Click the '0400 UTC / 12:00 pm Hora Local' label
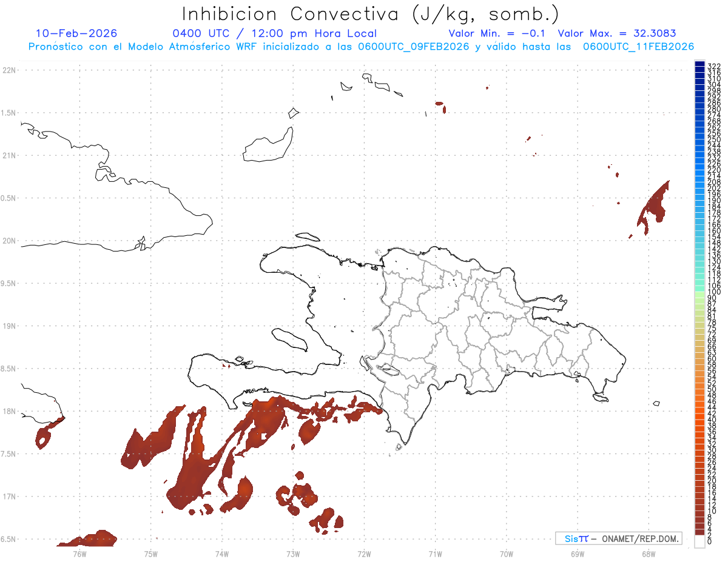This screenshot has width=728, height=562. point(275,33)
